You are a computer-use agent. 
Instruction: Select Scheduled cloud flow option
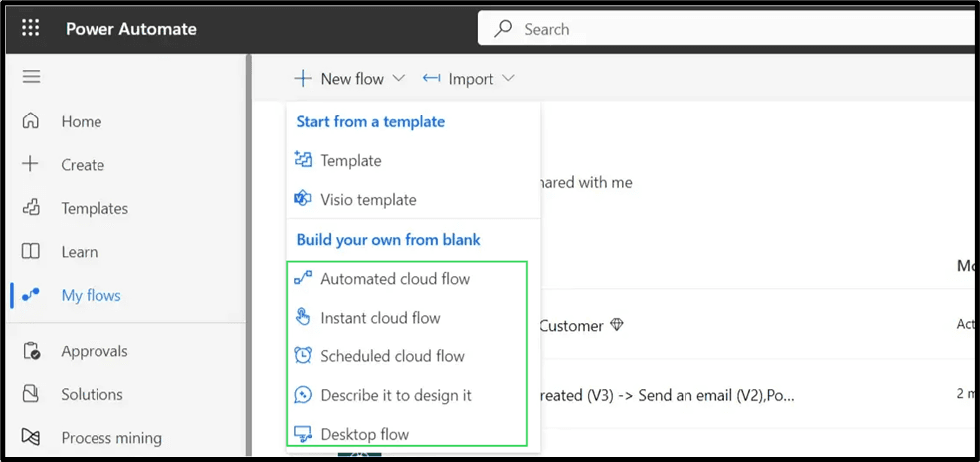392,356
